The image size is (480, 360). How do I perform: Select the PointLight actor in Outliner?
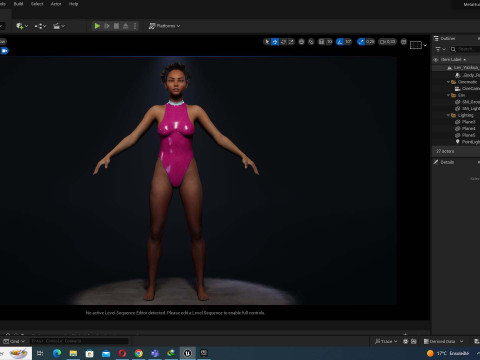tap(456, 142)
